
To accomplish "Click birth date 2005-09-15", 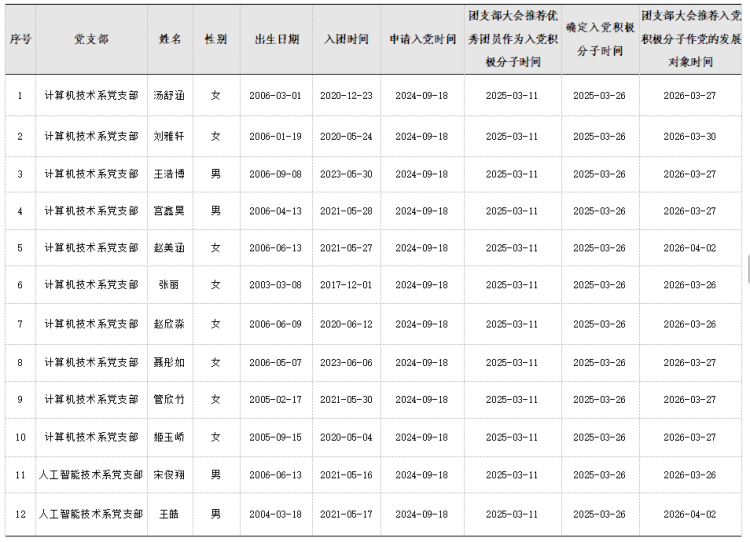I will [276, 437].
